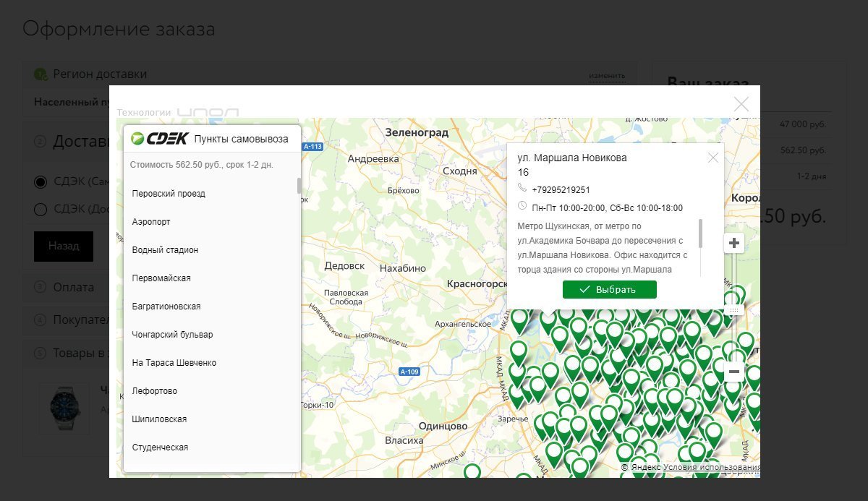Select Перовский проезд pickup point
This screenshot has height=501, width=868.
click(169, 194)
